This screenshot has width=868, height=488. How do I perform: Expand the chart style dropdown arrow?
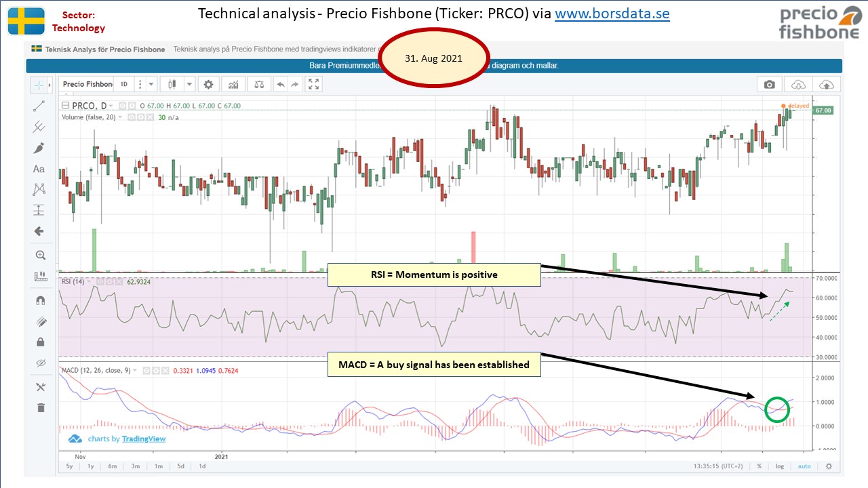[x=189, y=84]
